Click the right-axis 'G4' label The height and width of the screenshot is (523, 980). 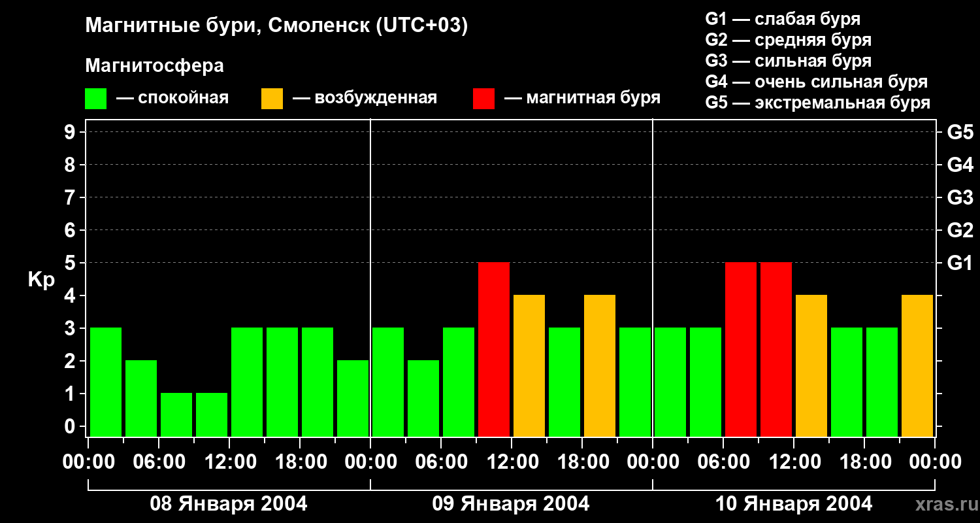coord(960,165)
